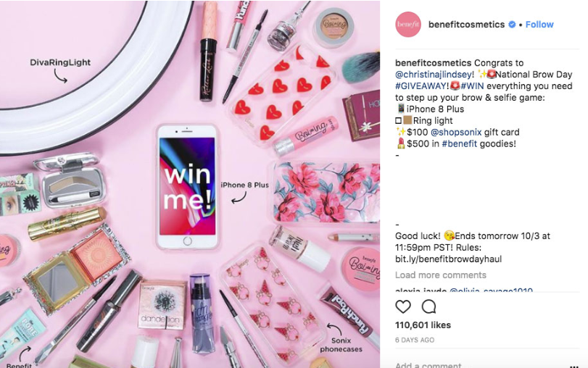This screenshot has height=368, width=588.
Task: Open more options dots beside comment field
Action: coord(573,366)
